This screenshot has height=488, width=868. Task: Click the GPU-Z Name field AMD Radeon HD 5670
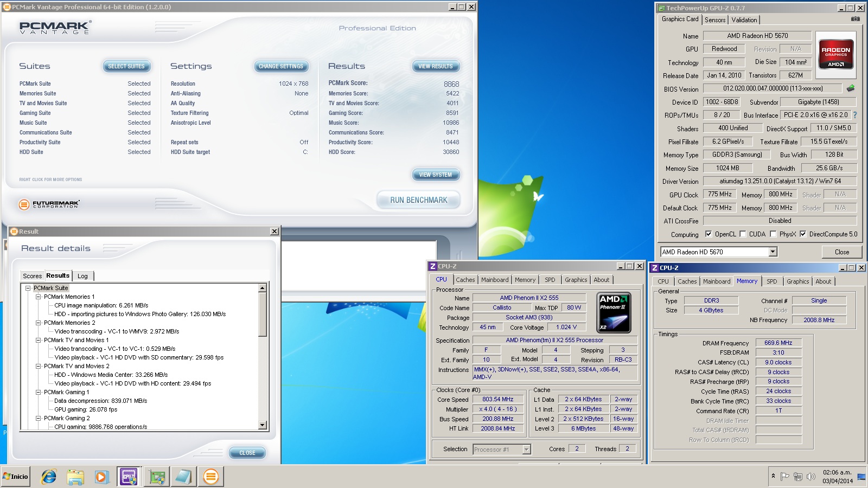(x=757, y=36)
